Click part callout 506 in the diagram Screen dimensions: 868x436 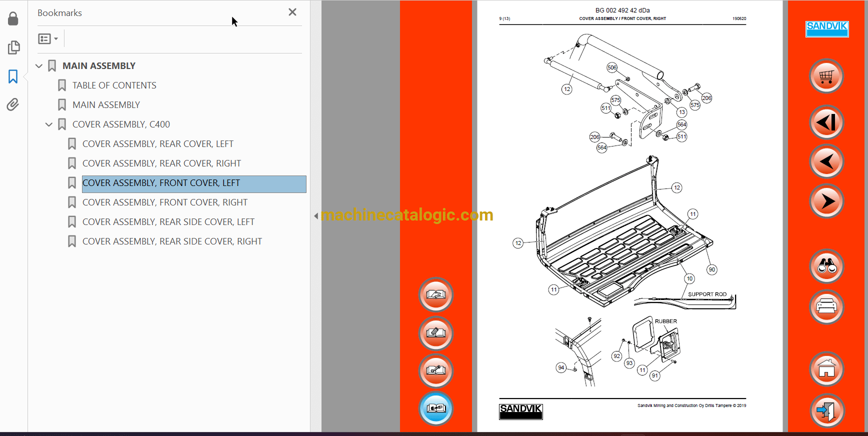coord(612,67)
